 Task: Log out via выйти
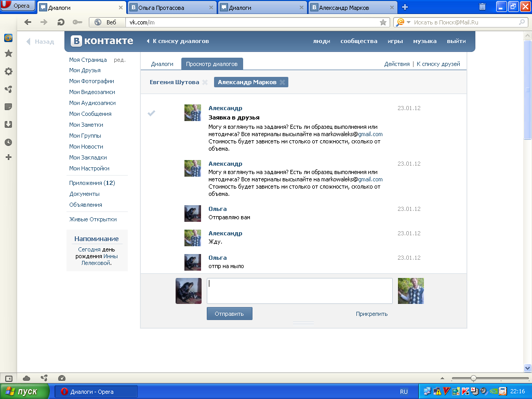[x=456, y=41]
